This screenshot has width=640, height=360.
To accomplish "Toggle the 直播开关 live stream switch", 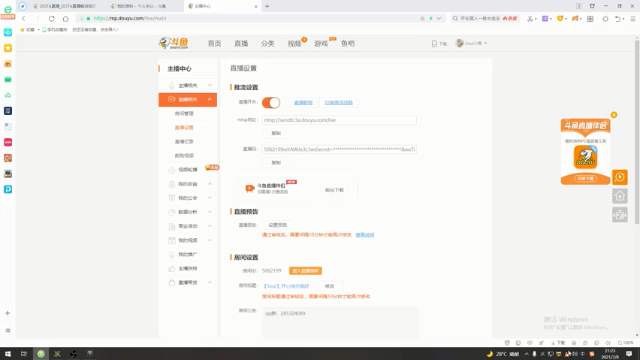I will [271, 102].
